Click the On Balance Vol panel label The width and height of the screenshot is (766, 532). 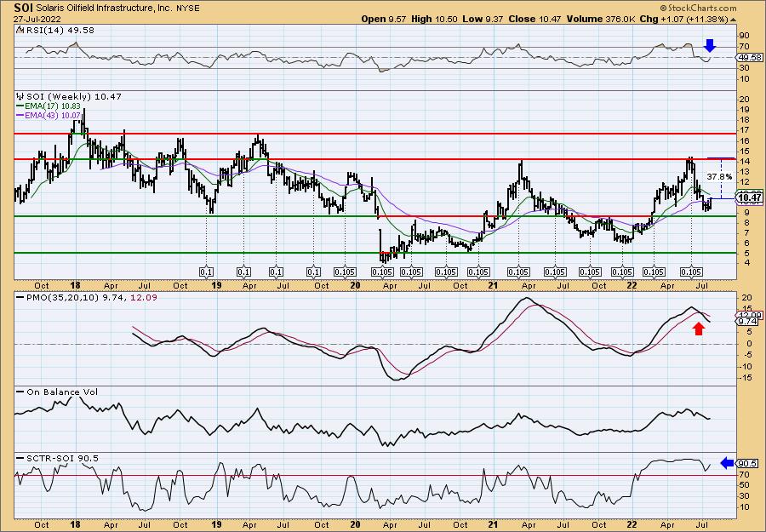coord(57,392)
